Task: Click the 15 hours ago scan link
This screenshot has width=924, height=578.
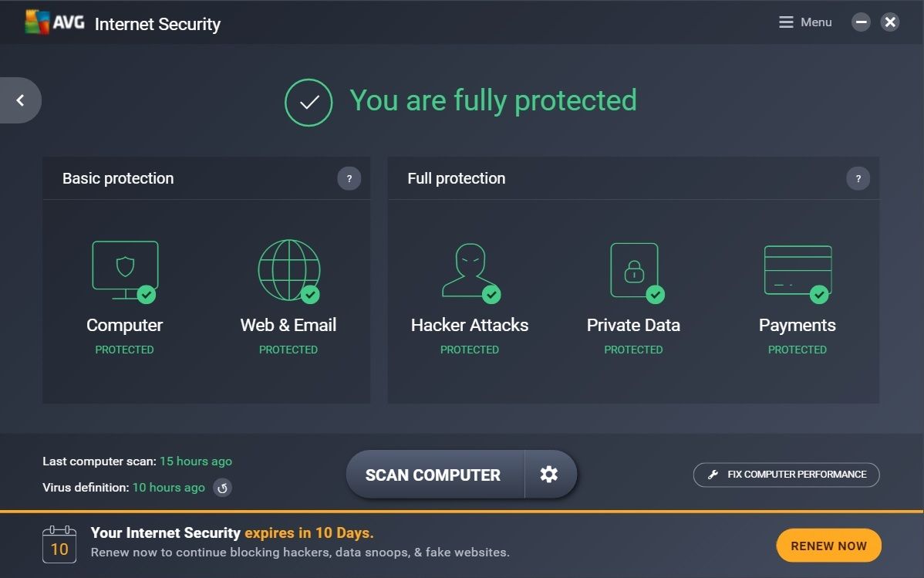Action: pyautogui.click(x=196, y=461)
